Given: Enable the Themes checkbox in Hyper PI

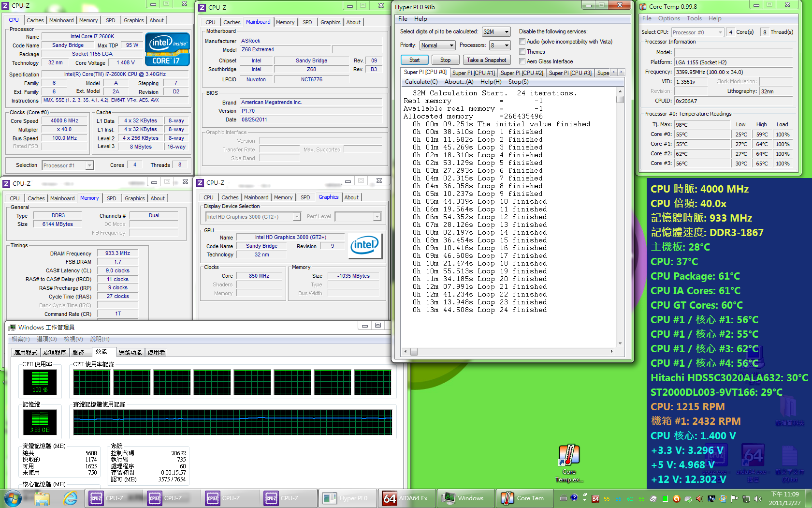Looking at the screenshot, I should (522, 52).
